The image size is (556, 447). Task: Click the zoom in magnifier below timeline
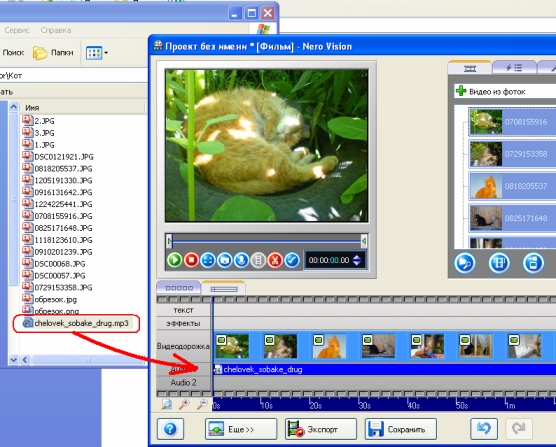184,404
